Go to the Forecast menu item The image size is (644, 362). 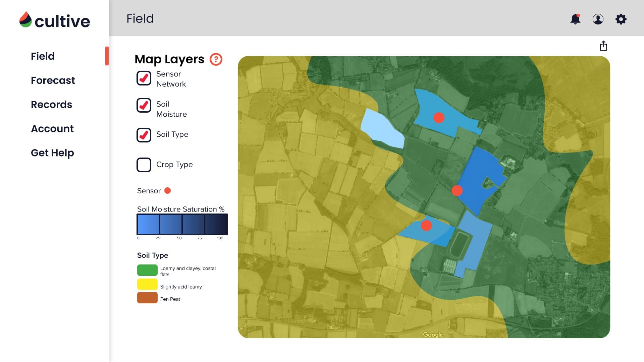click(x=53, y=80)
